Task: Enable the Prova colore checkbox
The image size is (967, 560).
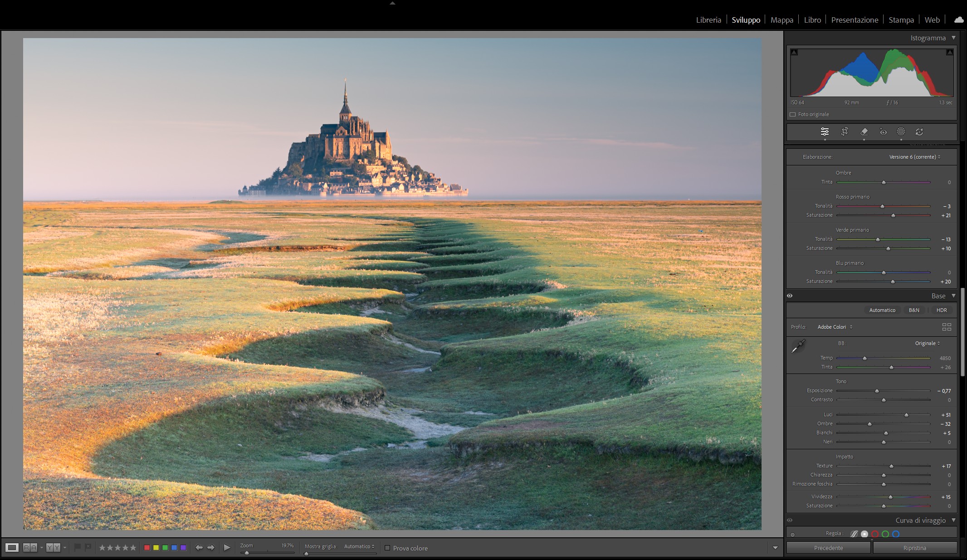Action: click(387, 548)
